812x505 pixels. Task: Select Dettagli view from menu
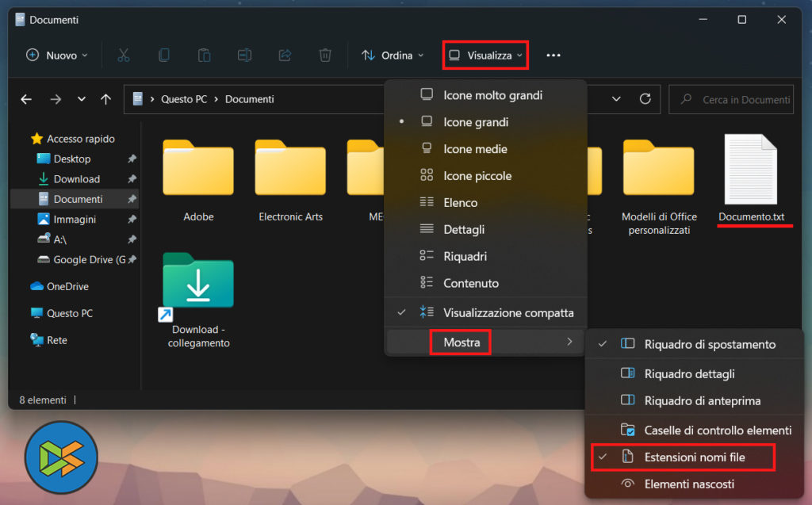click(464, 229)
